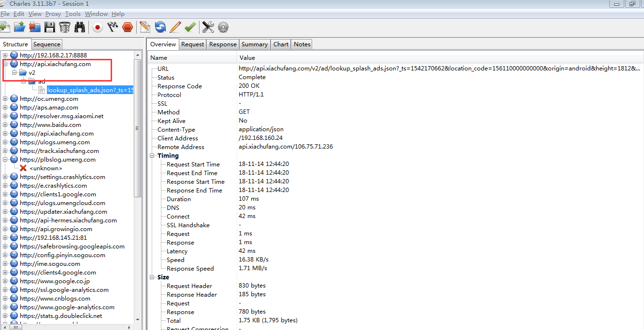Collapse the https://plbslog.umeng.com host node
Viewport: 644px width, 330px height.
(5, 160)
